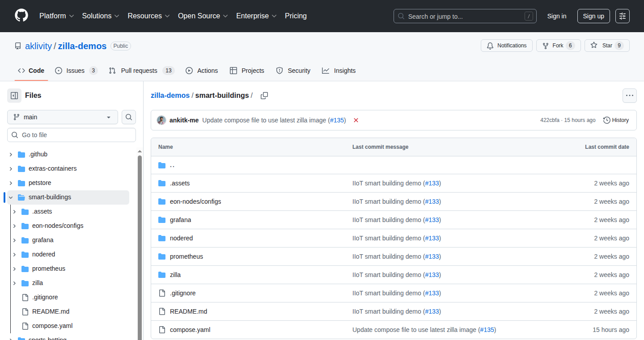644x340 pixels.
Task: Click the ankitk-me author name
Action: (x=184, y=120)
